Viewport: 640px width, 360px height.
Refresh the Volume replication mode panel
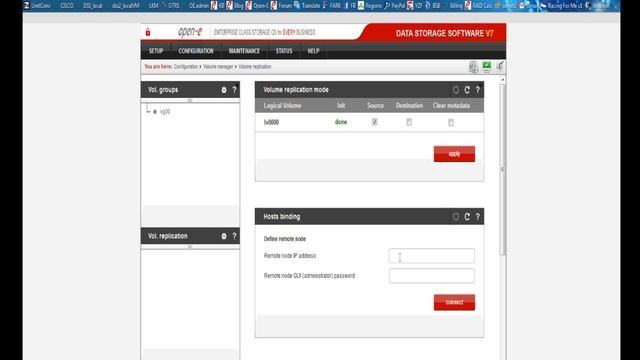pyautogui.click(x=467, y=90)
